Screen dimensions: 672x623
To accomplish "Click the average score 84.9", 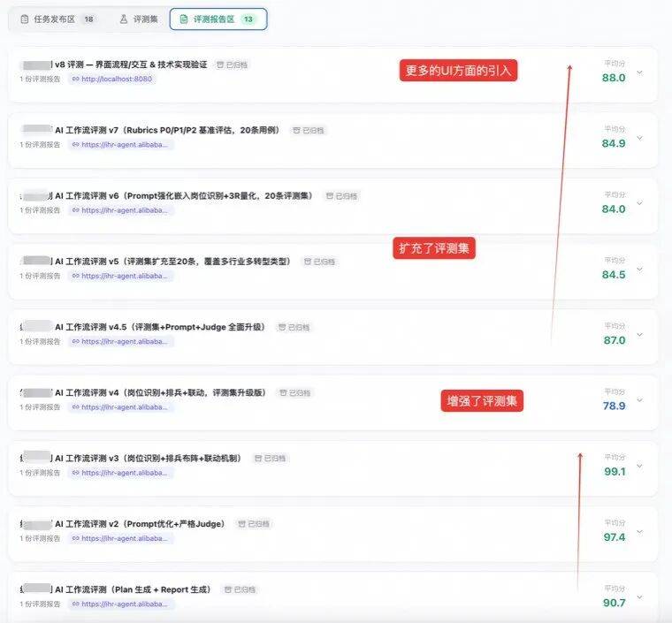I will [x=614, y=143].
